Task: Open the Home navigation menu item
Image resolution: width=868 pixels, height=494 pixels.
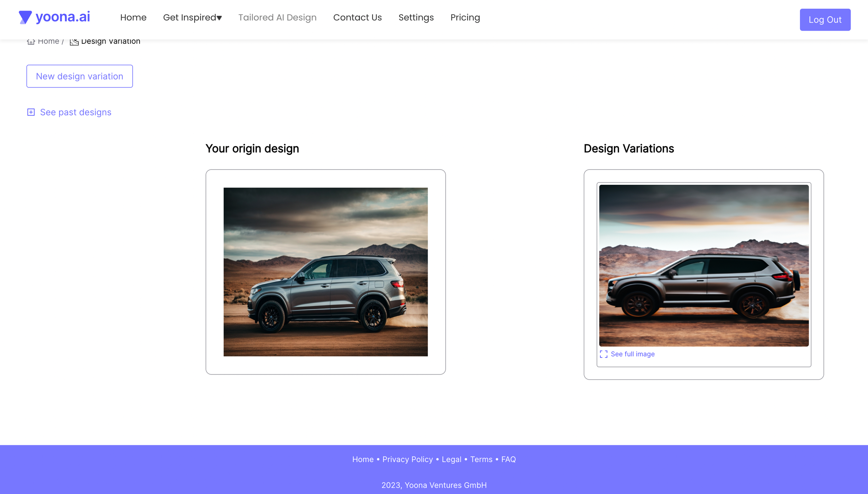Action: [133, 17]
